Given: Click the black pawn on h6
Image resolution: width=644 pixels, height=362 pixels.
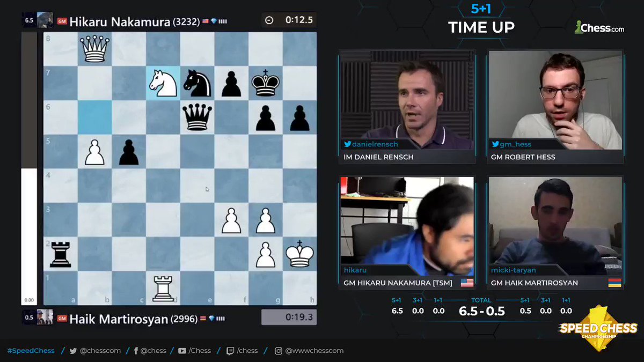Looking at the screenshot, I should 299,118.
